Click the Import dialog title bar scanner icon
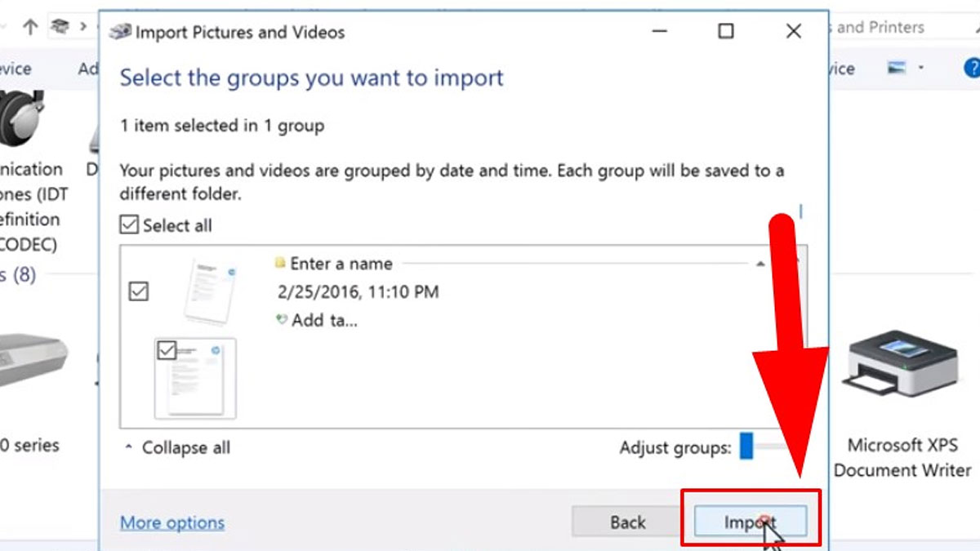The width and height of the screenshot is (980, 551). [121, 33]
